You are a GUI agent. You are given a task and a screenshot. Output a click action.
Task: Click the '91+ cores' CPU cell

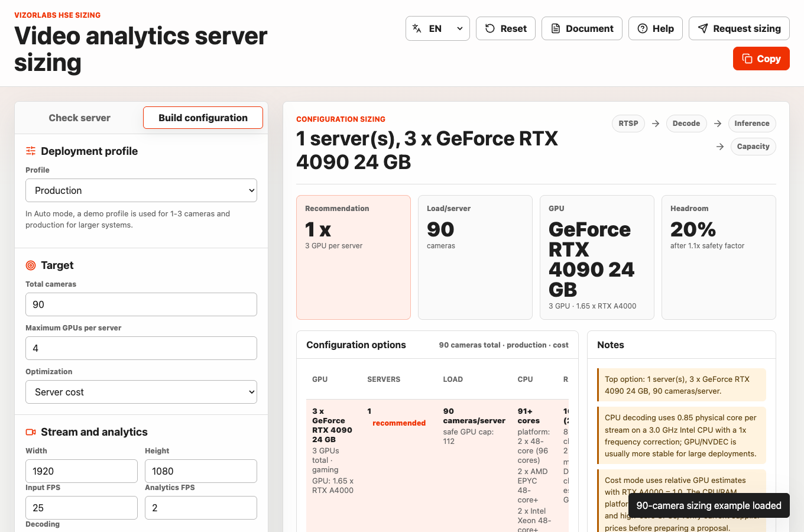pos(529,416)
